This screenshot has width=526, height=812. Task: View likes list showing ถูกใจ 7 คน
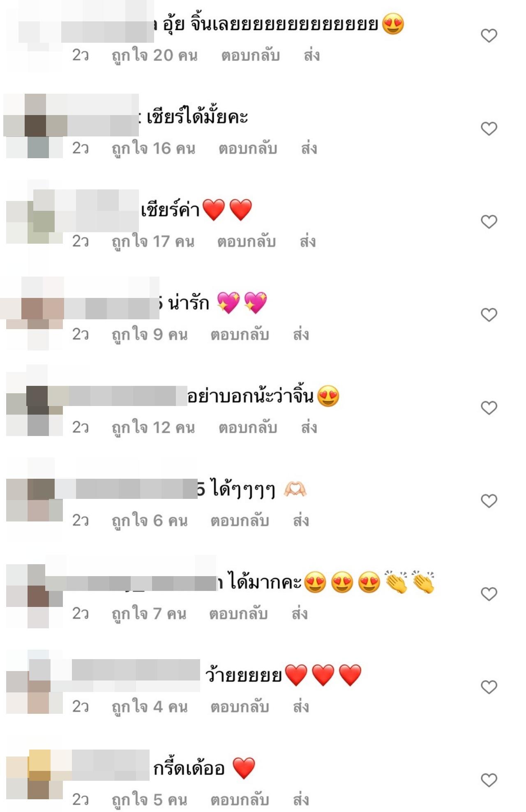(149, 614)
